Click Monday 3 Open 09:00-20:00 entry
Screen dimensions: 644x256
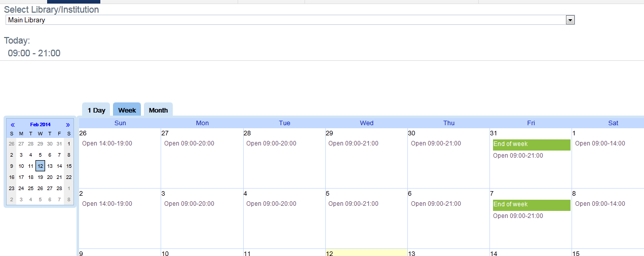point(189,204)
